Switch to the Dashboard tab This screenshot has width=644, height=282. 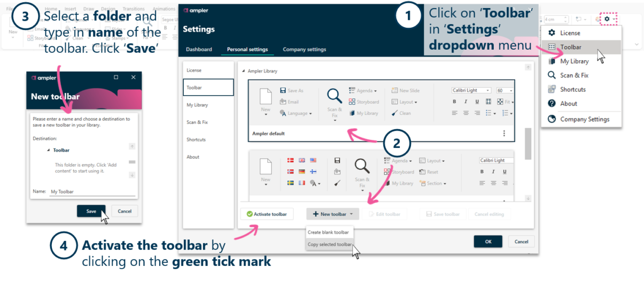[x=199, y=49]
